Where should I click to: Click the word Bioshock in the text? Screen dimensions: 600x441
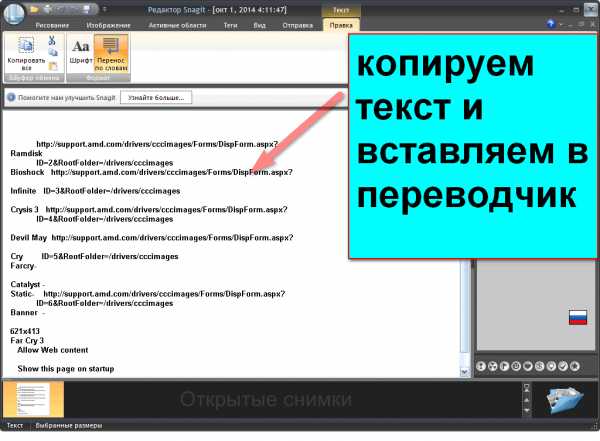click(x=28, y=172)
